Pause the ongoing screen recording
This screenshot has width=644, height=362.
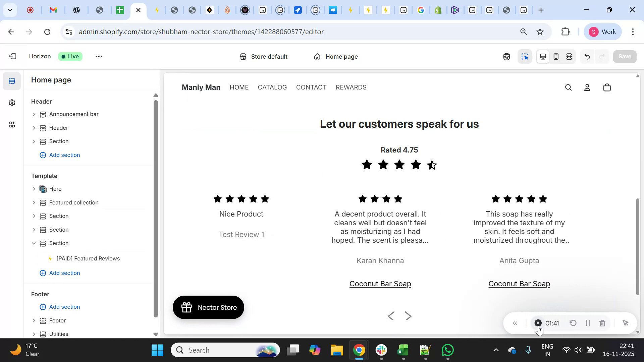588,323
